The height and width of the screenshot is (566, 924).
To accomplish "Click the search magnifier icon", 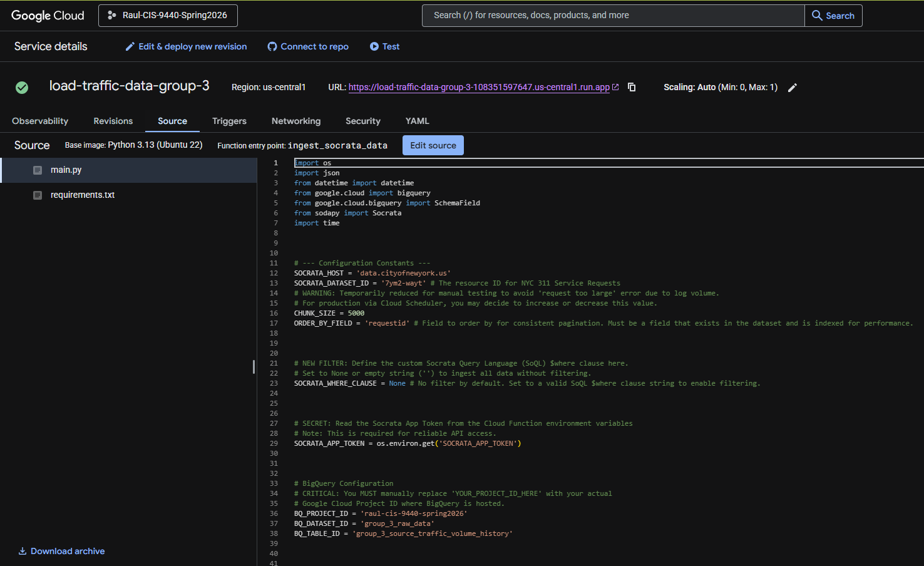I will point(817,16).
